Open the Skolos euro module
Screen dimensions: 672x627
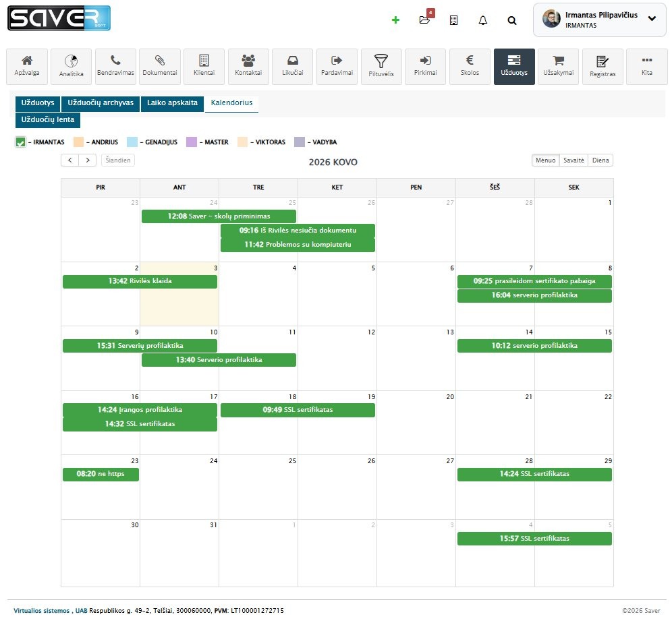tap(470, 66)
